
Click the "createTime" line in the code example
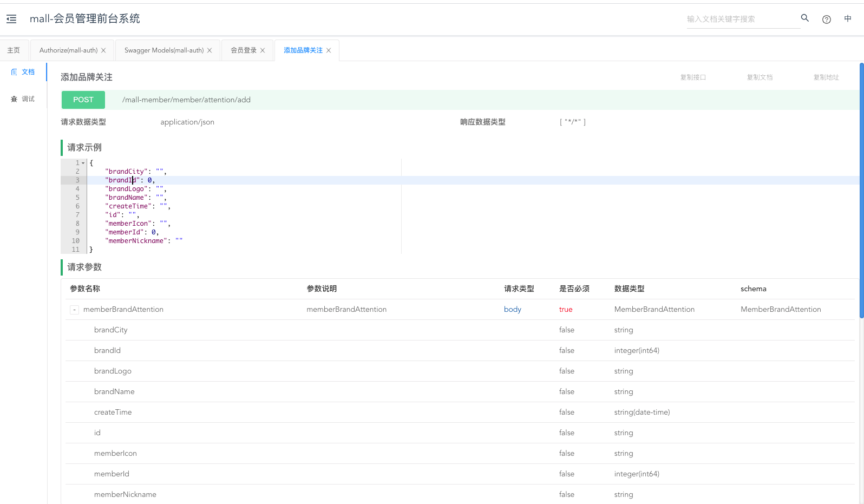coord(138,206)
